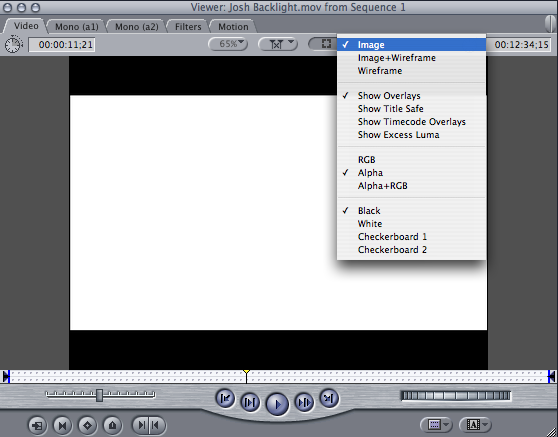
Task: Open the 65% zoom dropdown
Action: point(228,44)
